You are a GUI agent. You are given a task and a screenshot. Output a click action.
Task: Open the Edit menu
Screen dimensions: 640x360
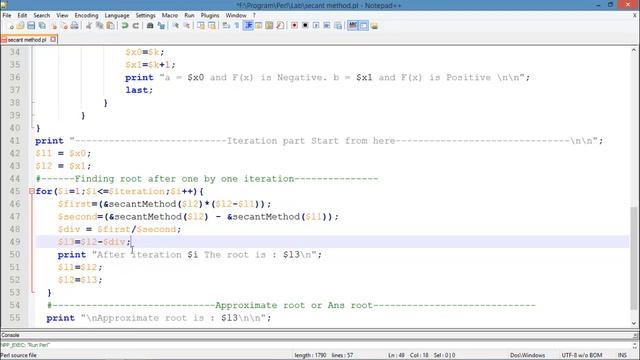point(22,16)
